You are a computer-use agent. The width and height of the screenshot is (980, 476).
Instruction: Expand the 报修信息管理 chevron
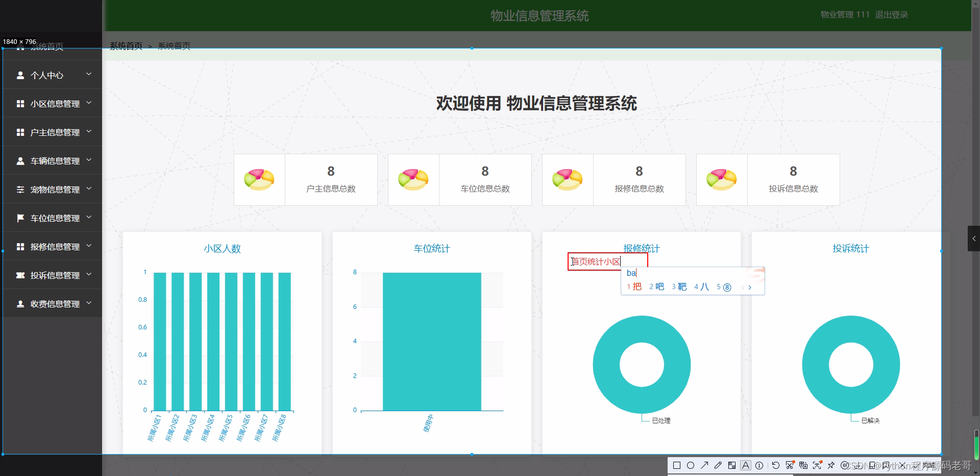click(x=89, y=246)
